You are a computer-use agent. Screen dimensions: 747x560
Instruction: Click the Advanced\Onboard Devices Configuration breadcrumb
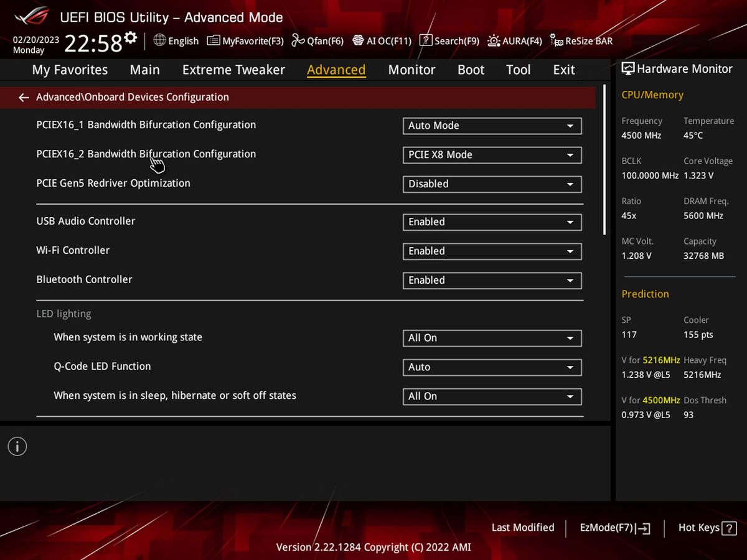point(133,97)
